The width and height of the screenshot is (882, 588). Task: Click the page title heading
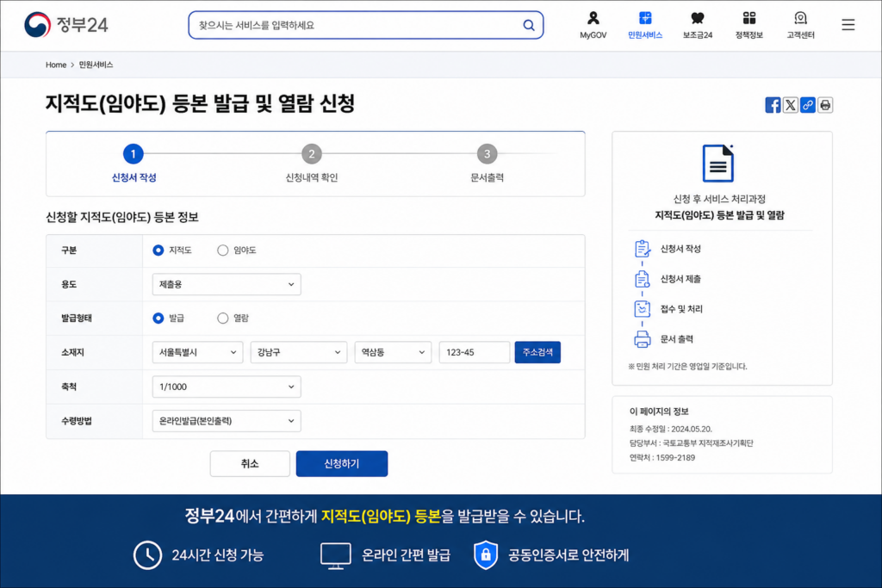(x=200, y=103)
